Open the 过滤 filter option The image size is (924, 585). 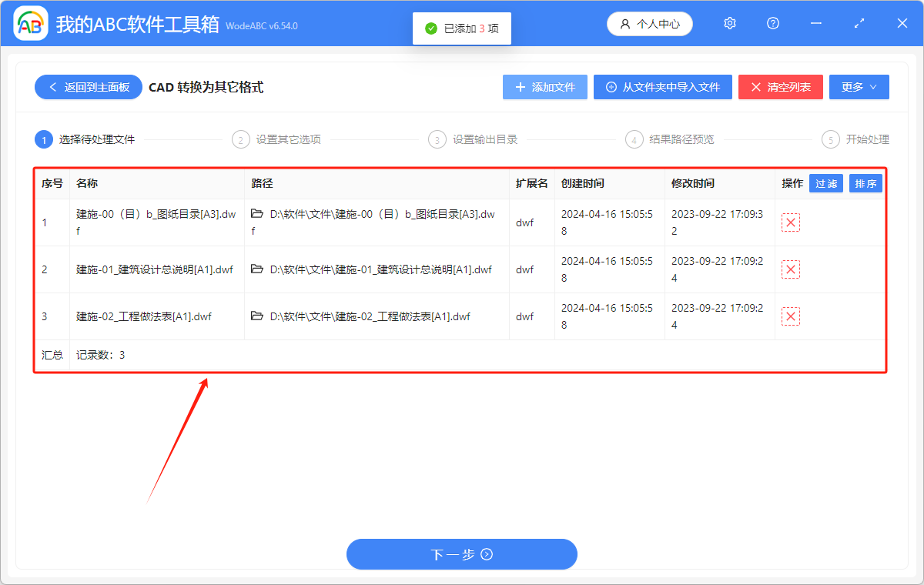(x=825, y=183)
